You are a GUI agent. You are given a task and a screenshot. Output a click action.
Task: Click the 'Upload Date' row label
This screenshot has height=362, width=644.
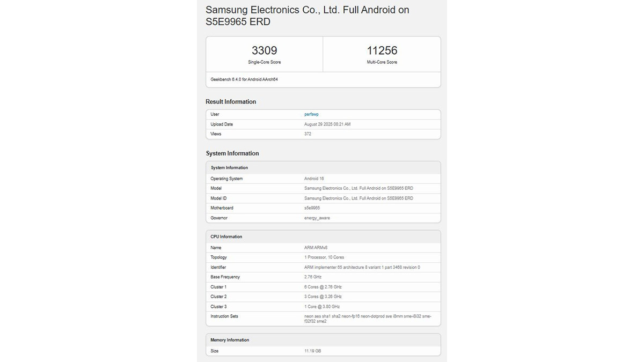(222, 124)
